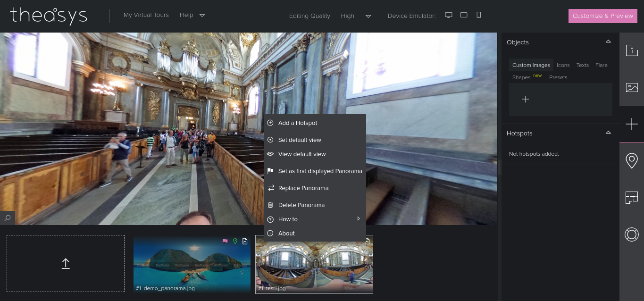Switch to the Icons tab
Viewport: 644px width, 301px height.
[x=563, y=65]
